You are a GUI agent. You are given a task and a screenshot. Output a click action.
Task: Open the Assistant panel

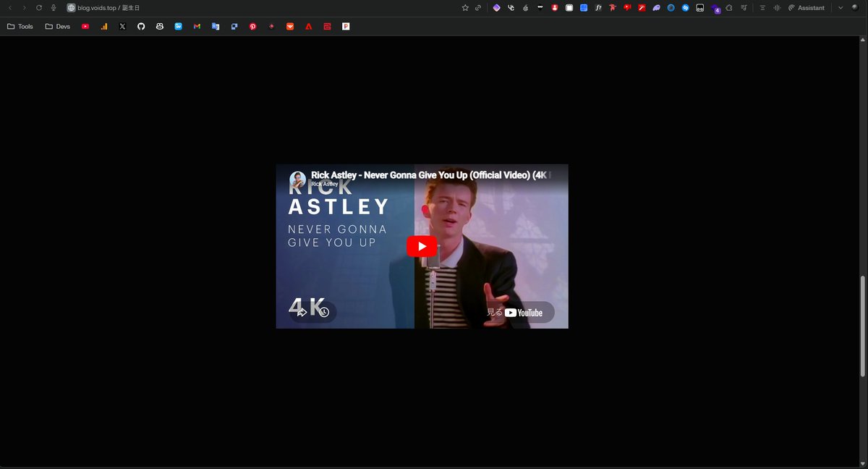[807, 8]
